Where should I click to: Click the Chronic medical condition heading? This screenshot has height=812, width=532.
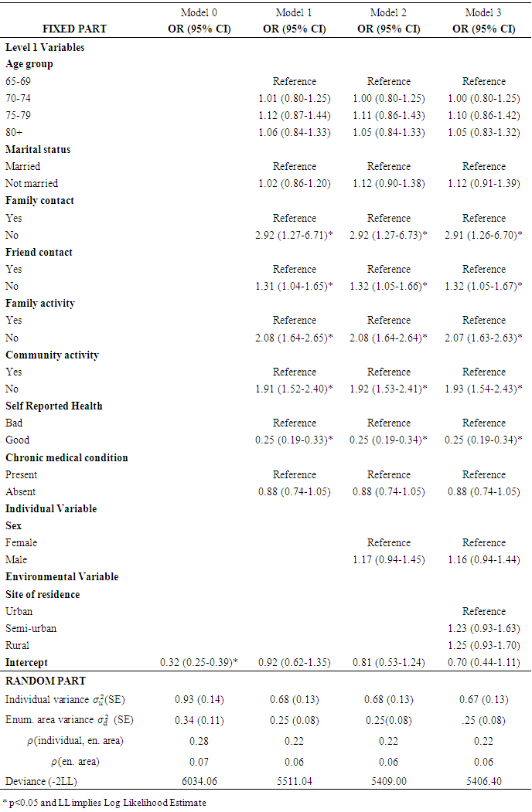coord(66,457)
